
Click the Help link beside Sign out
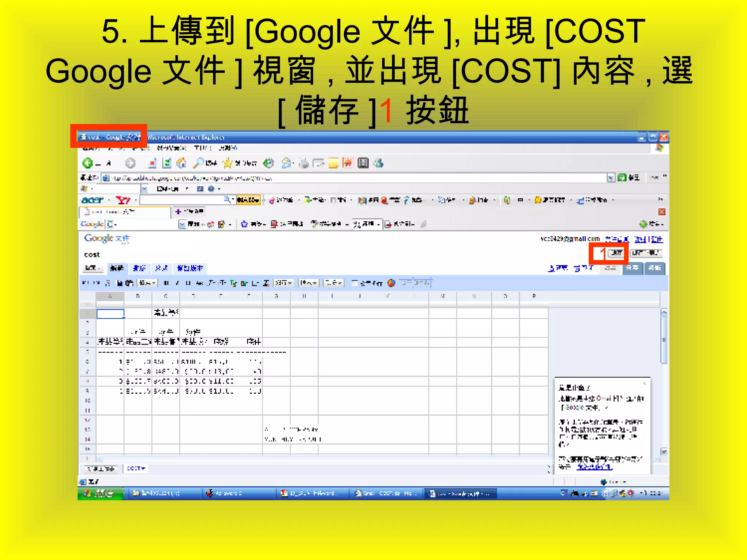click(640, 240)
